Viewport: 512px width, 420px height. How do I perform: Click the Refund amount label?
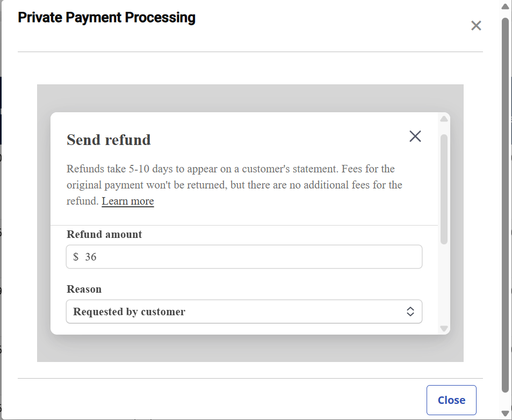pos(104,235)
